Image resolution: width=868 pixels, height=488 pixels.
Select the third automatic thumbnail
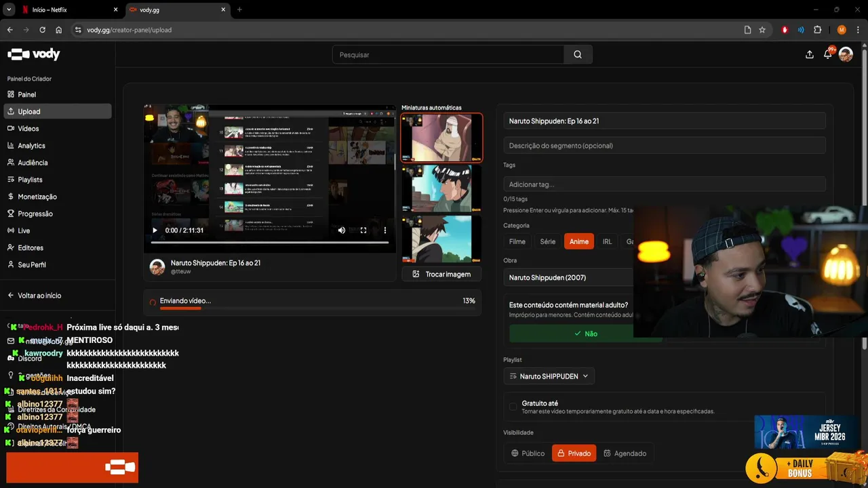click(441, 239)
